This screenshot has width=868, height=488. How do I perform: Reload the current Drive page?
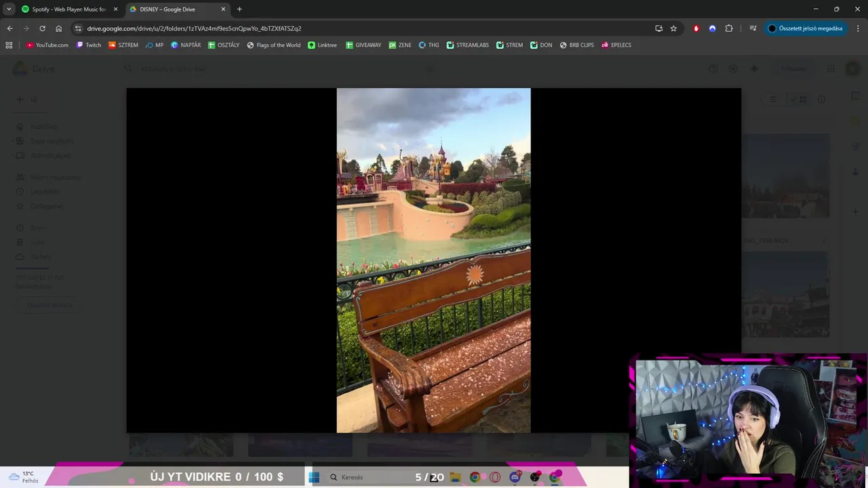tap(42, 28)
